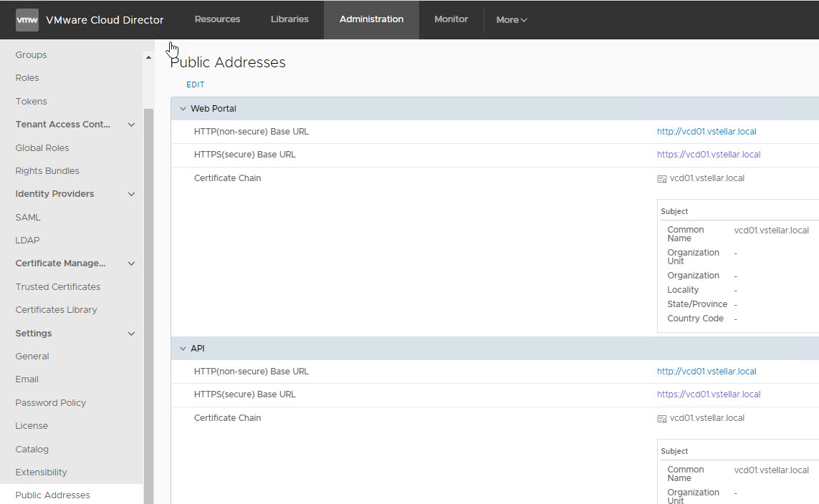
Task: Collapse the Certificate Management group
Action: [x=131, y=263]
